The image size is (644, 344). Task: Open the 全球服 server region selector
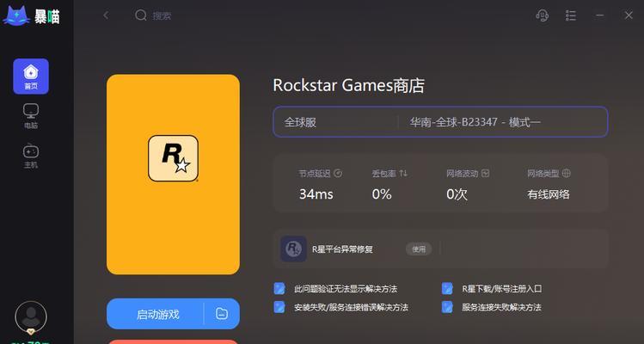coord(335,122)
